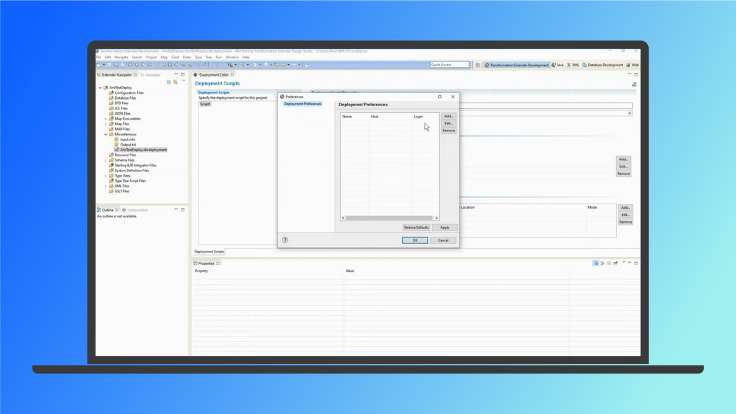Select the System Definition Files folder
This screenshot has height=414, width=736.
(x=132, y=170)
